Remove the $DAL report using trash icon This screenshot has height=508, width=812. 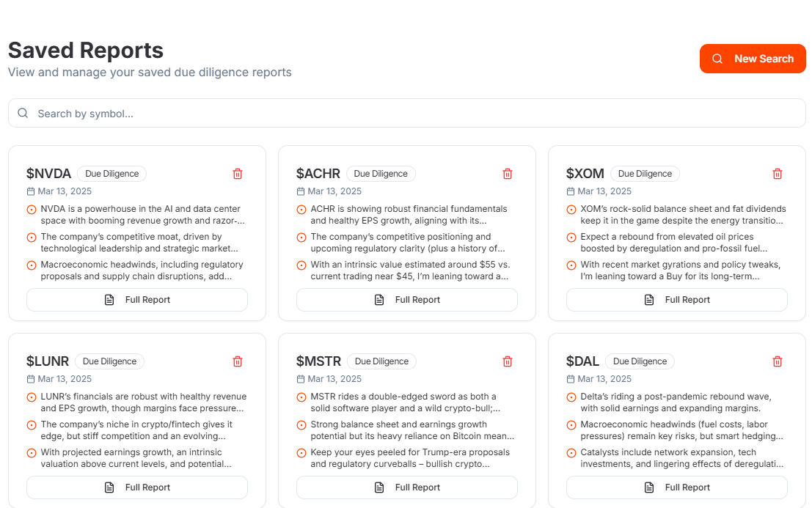pyautogui.click(x=778, y=361)
